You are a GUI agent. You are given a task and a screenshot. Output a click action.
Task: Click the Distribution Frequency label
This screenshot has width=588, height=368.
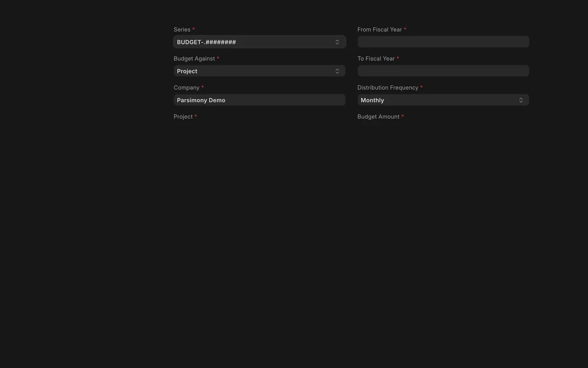point(388,87)
